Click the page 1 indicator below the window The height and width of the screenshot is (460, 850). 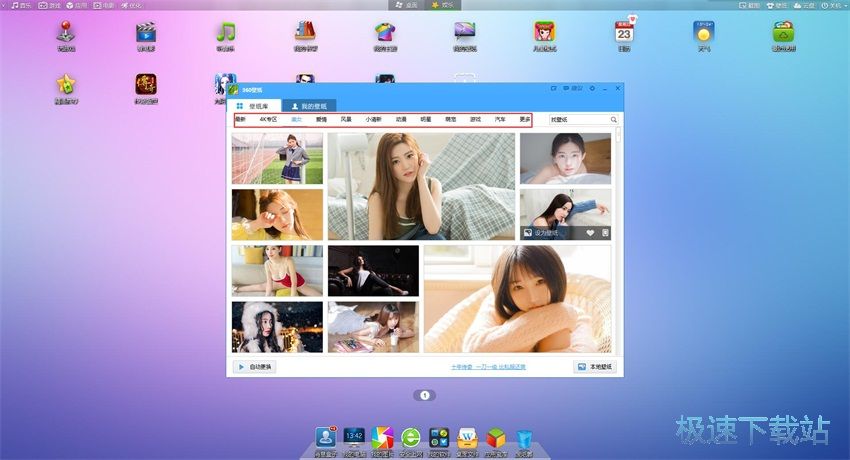[x=424, y=396]
